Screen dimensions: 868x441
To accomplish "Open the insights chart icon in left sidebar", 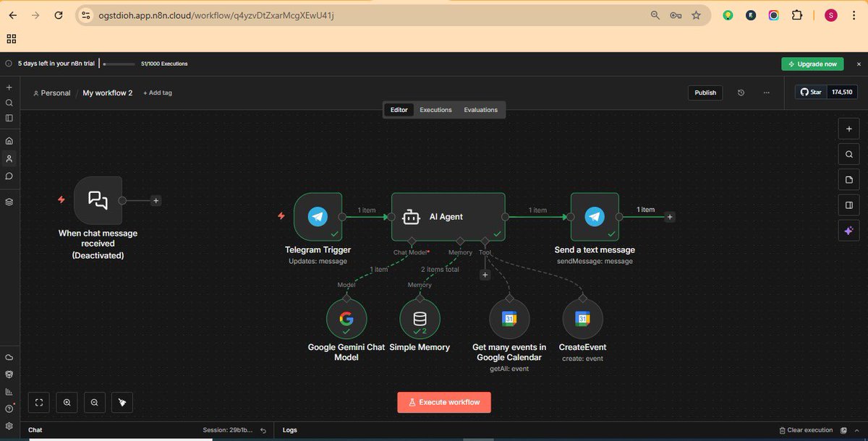I will click(9, 391).
